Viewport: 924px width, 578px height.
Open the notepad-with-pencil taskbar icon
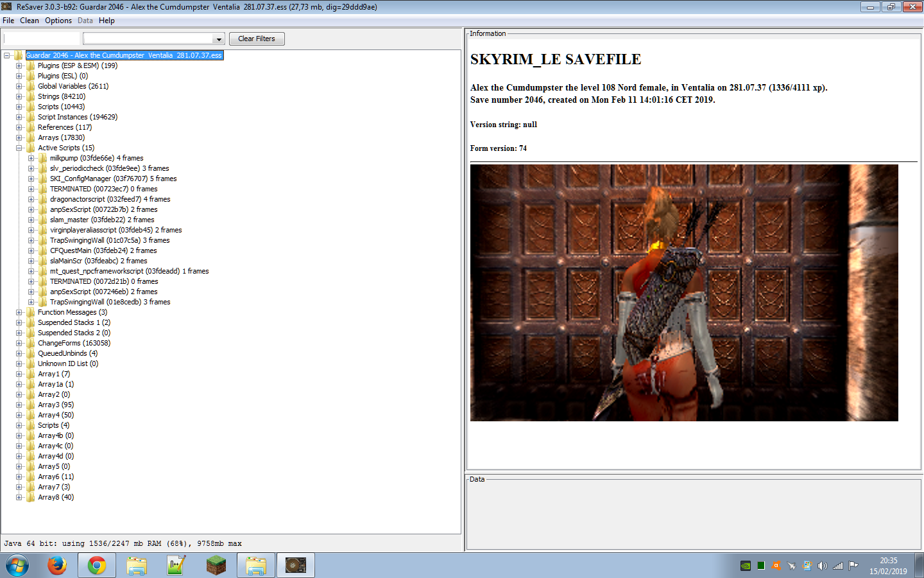tap(176, 565)
